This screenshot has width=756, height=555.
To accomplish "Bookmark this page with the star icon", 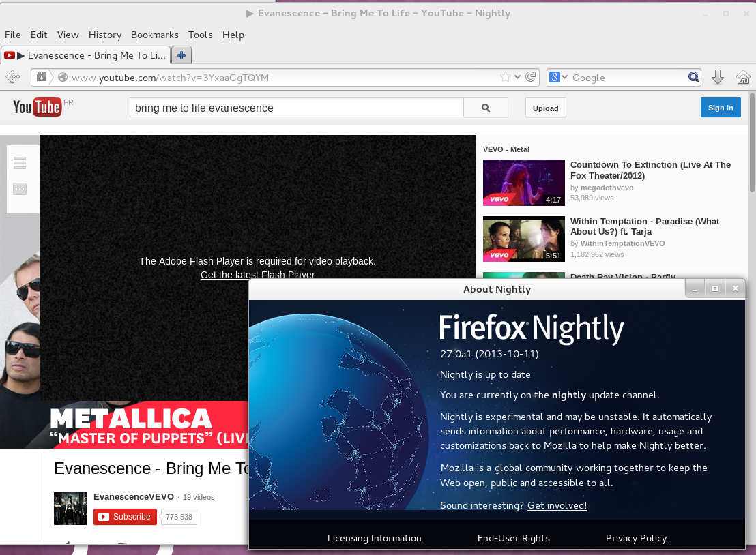I will click(506, 77).
